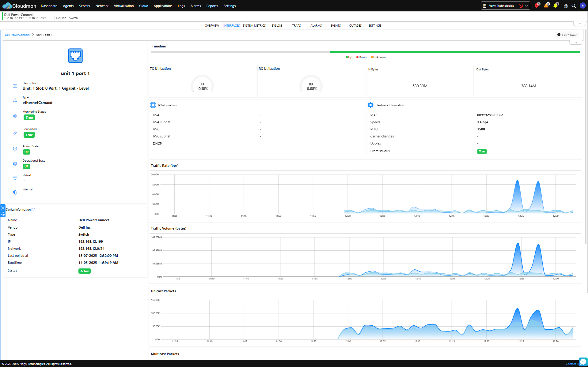The width and height of the screenshot is (588, 367).
Task: Toggle the Unknown legend entry in Timeline
Action: (x=378, y=57)
